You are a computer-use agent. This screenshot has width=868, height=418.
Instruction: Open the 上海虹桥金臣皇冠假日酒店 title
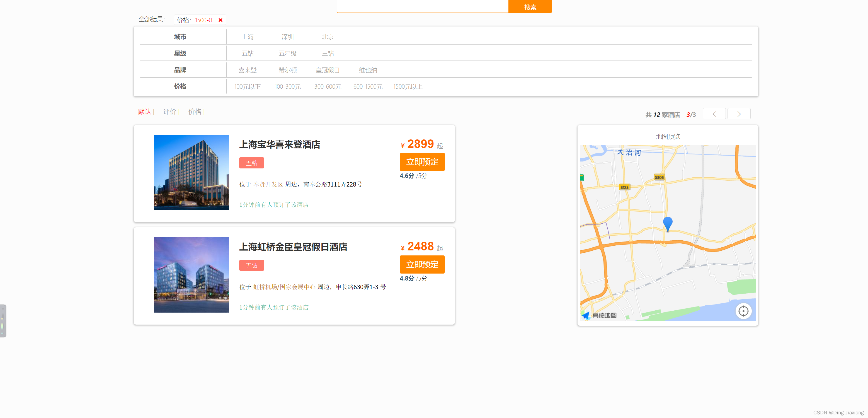click(293, 247)
